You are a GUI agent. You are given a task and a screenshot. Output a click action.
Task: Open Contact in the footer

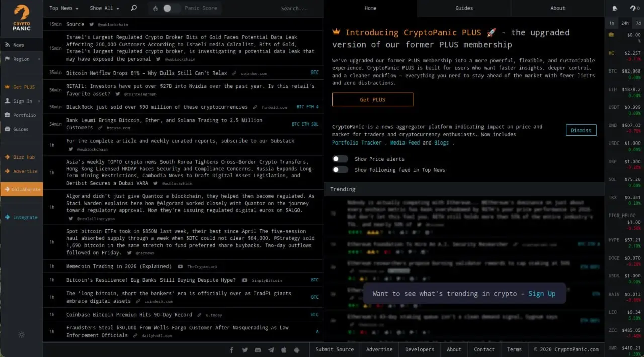tap(484, 349)
